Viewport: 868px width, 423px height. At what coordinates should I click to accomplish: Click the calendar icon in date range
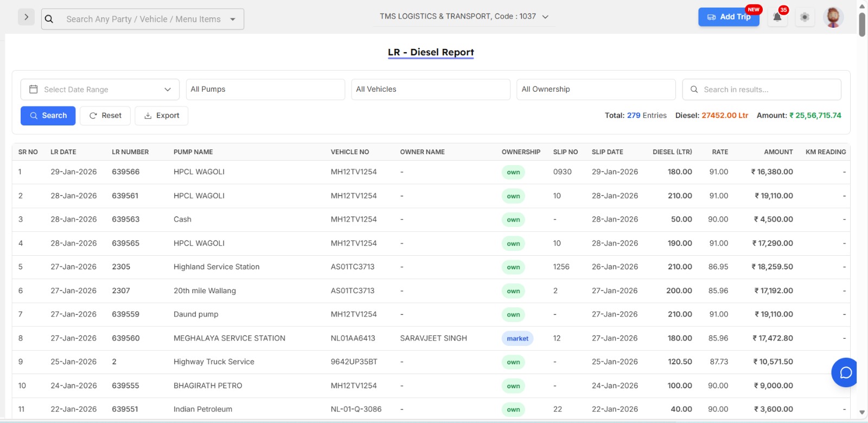[x=34, y=90]
